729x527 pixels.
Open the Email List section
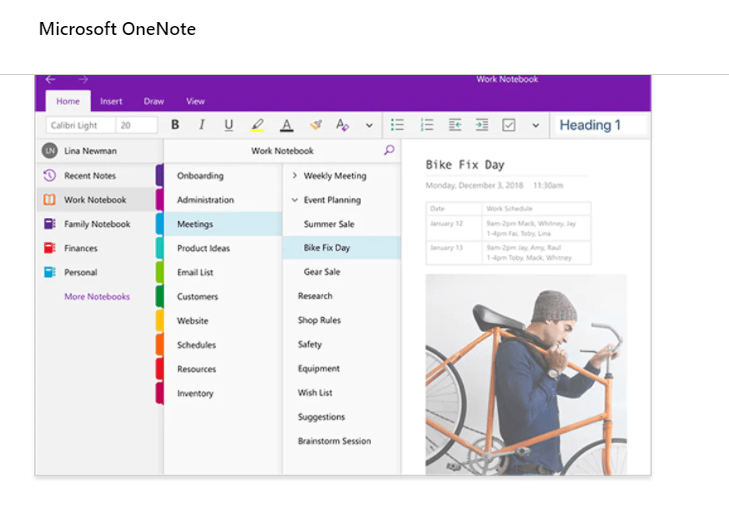point(222,272)
